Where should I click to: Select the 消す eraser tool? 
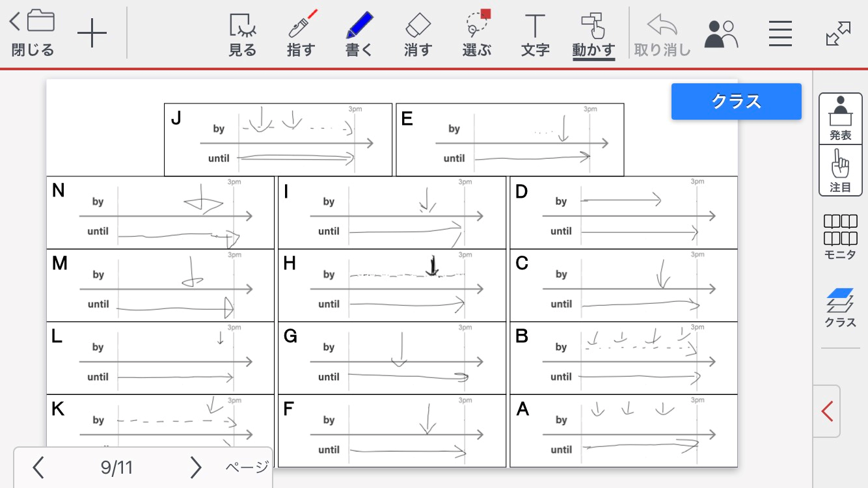click(418, 34)
